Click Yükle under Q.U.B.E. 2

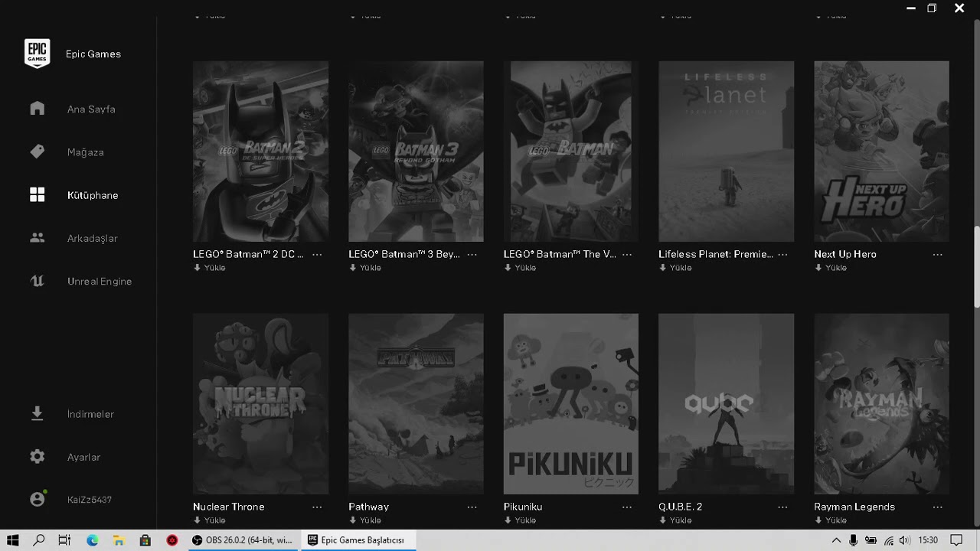click(675, 520)
